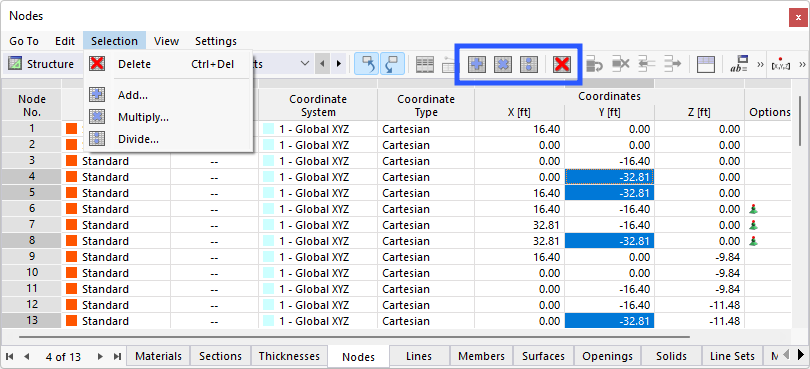
Task: Switch to the Materials tab
Action: (158, 356)
